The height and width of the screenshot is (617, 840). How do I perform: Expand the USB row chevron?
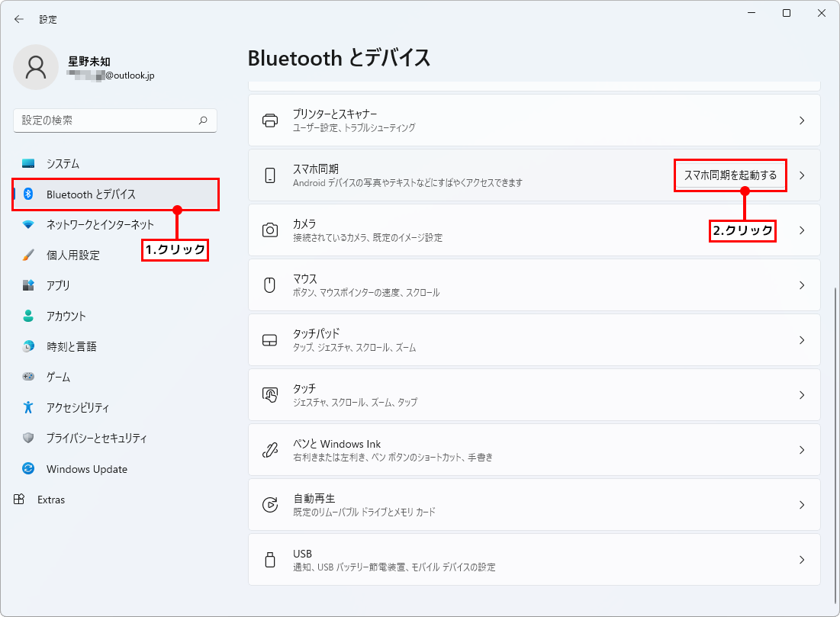[x=802, y=560]
